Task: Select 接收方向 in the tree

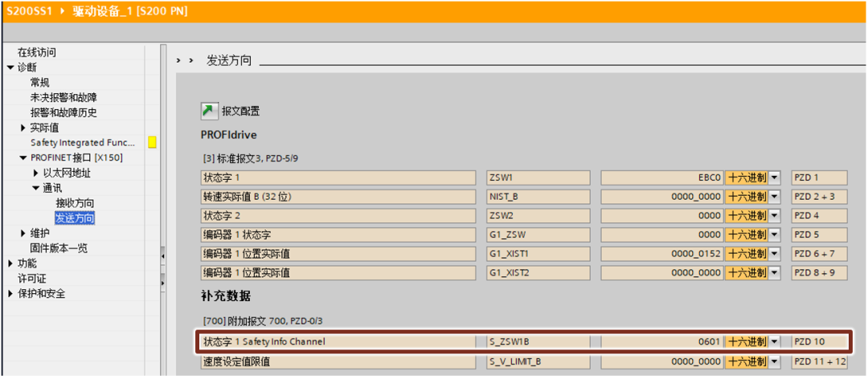Action: pos(75,203)
